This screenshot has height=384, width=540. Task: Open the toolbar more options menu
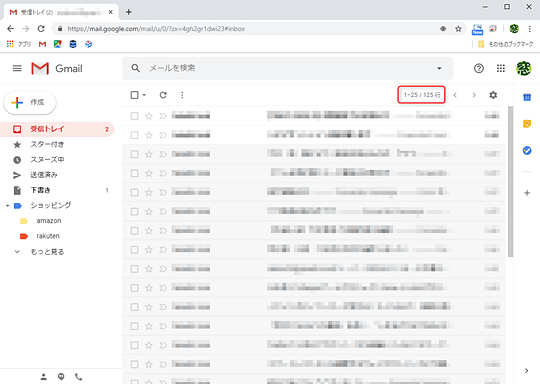[182, 95]
